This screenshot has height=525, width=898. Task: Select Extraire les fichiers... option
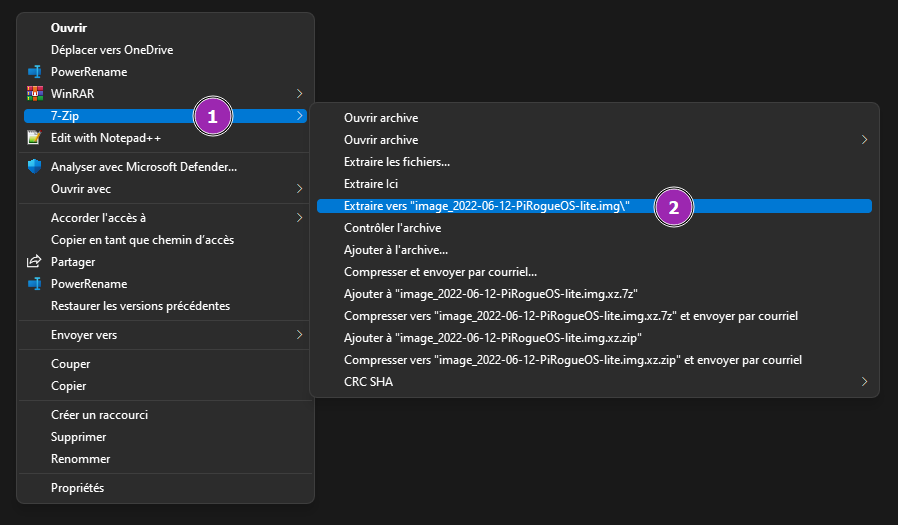point(397,162)
